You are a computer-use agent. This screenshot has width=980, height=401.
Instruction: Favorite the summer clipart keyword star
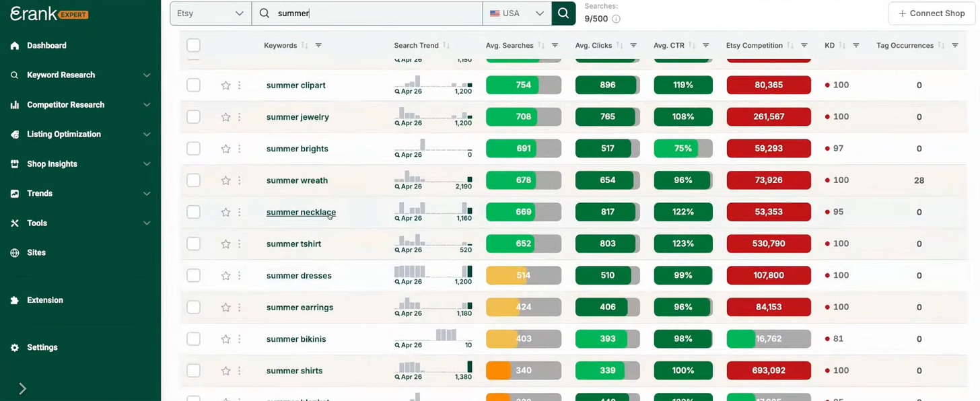(x=225, y=85)
